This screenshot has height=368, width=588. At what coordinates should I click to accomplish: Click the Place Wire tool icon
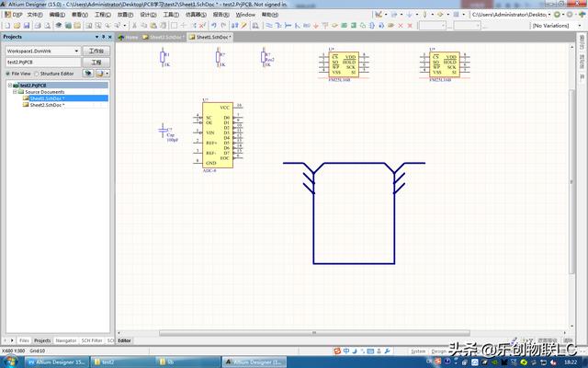269,26
